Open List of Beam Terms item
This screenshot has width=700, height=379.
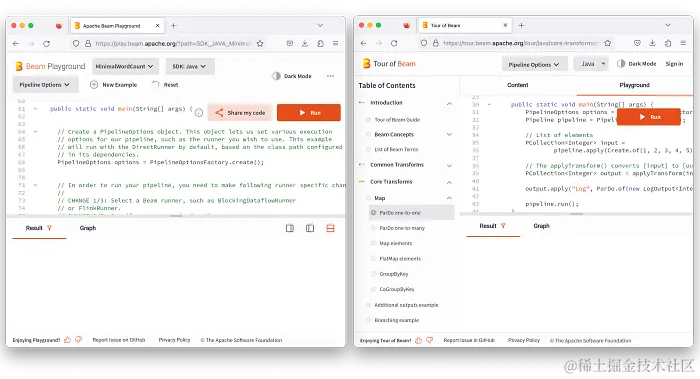[x=396, y=149]
